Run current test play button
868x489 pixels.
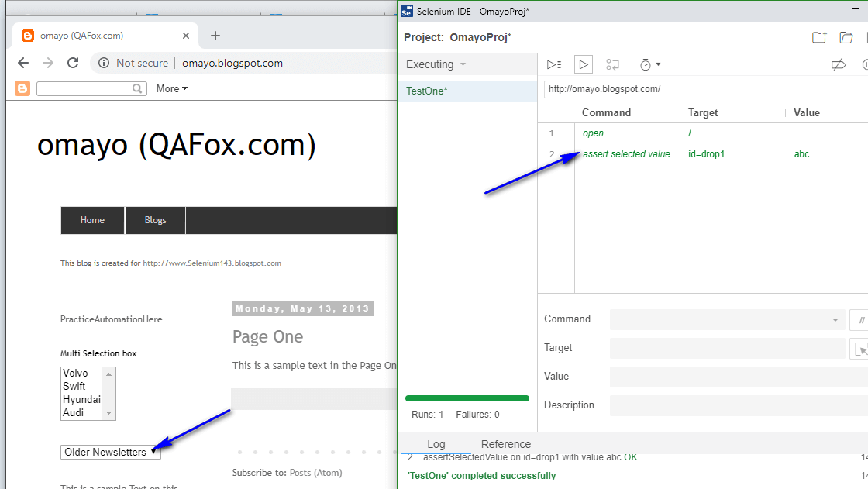(x=584, y=65)
